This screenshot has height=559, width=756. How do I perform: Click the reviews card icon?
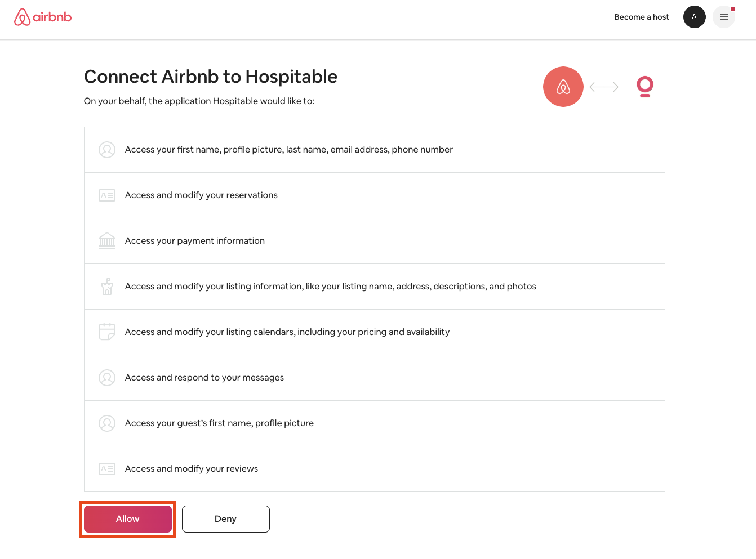point(107,469)
